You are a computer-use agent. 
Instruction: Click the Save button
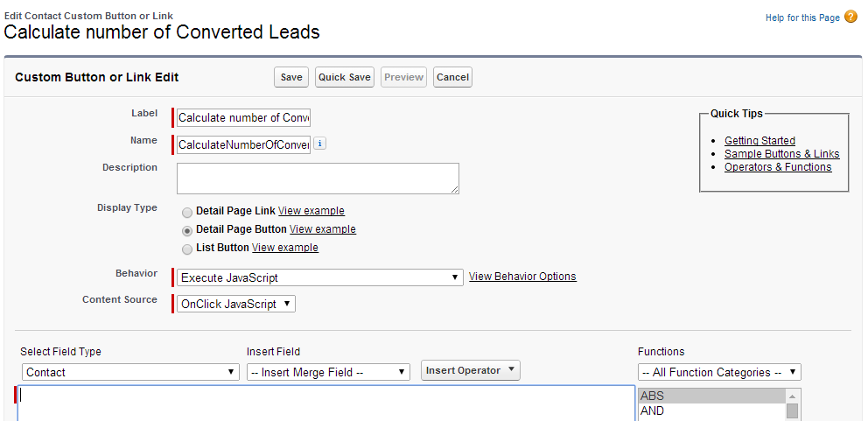pos(291,77)
